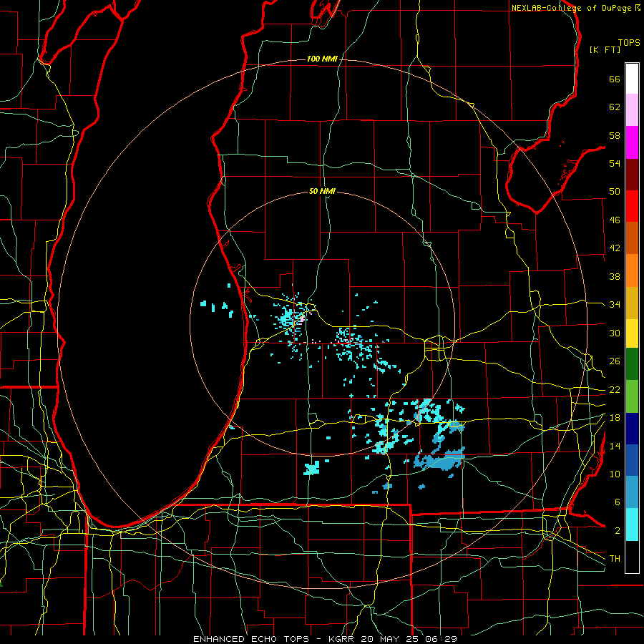Image resolution: width=644 pixels, height=644 pixels.
Task: Click the legend value 18
Action: point(615,418)
